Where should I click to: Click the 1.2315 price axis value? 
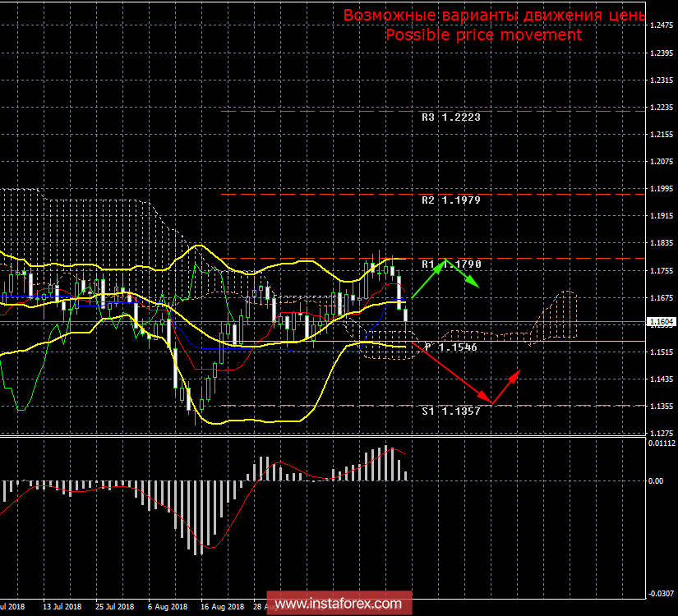[x=662, y=80]
